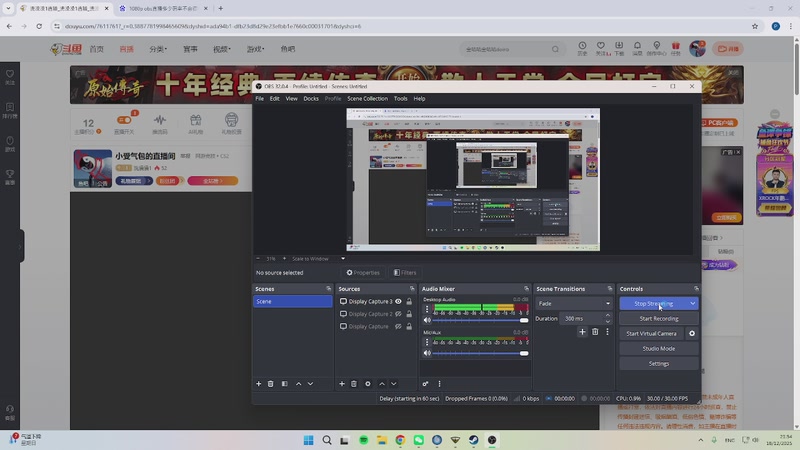Zoom in preview with plus icon

click(284, 259)
